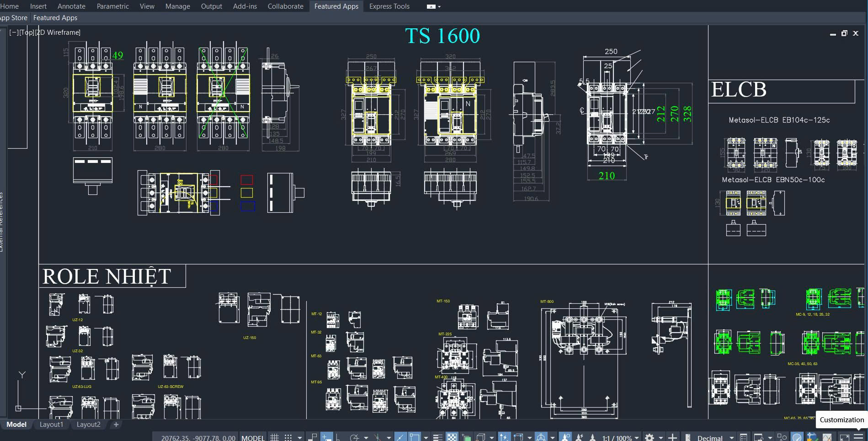Click the Quick Properties icon
Screen dimensions: 868x441
744,437
